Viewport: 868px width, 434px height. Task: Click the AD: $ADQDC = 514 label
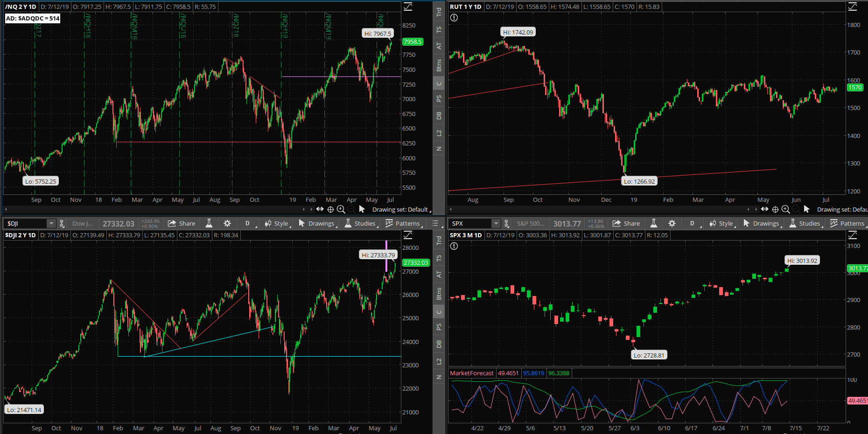tap(32, 18)
